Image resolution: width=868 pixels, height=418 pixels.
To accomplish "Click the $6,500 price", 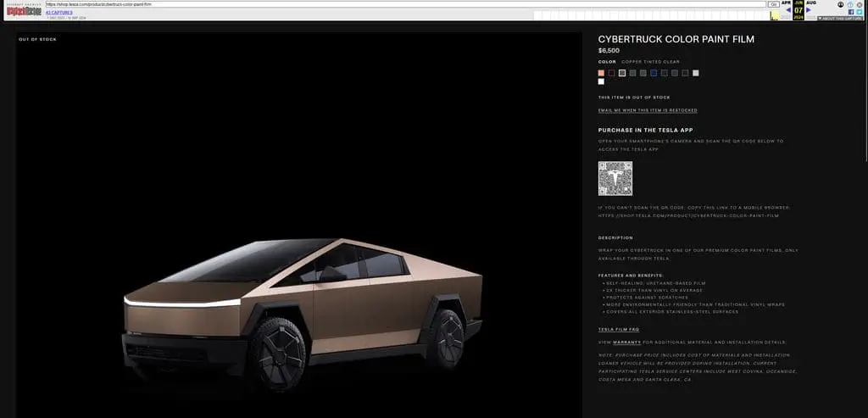I will pyautogui.click(x=609, y=51).
